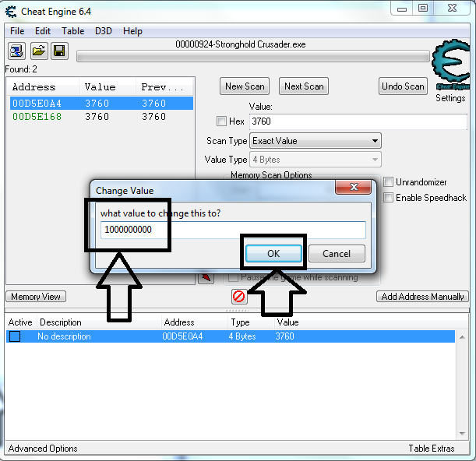This screenshot has width=476, height=461.
Task: Open the D3D menu
Action: (x=103, y=31)
